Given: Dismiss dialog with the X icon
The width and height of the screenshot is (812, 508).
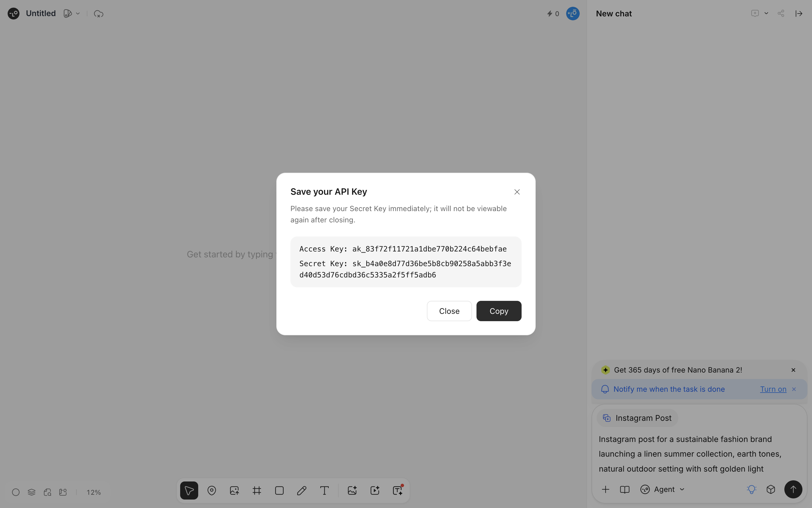Looking at the screenshot, I should (517, 192).
